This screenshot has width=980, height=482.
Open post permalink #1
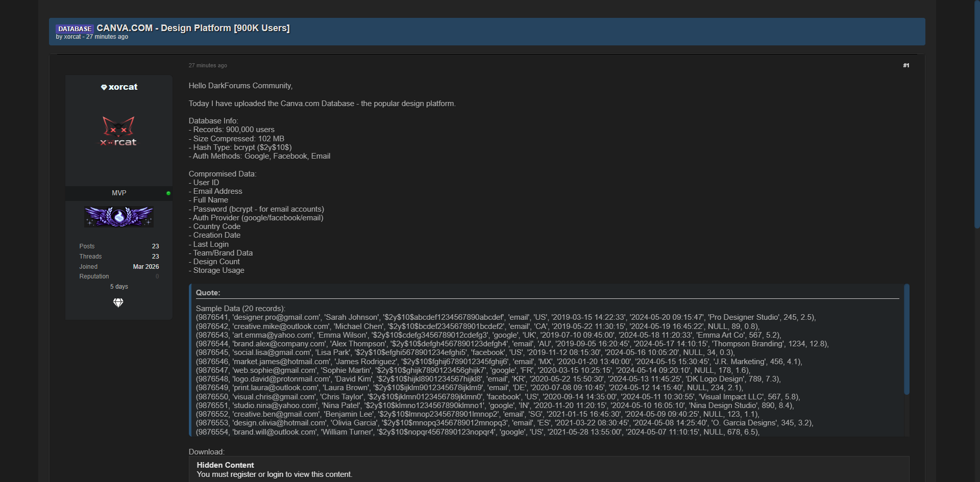[906, 65]
